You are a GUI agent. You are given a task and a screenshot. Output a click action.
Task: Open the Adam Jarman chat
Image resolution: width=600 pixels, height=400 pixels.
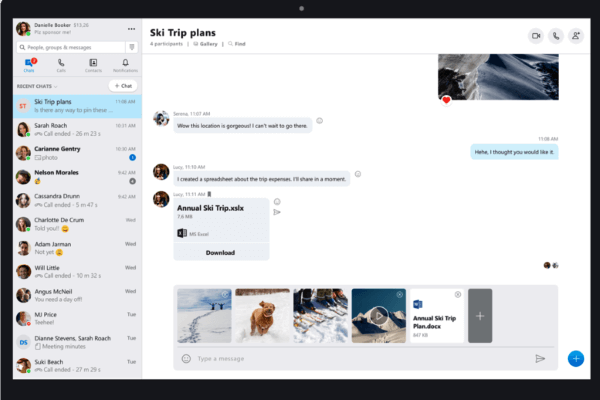(x=78, y=248)
